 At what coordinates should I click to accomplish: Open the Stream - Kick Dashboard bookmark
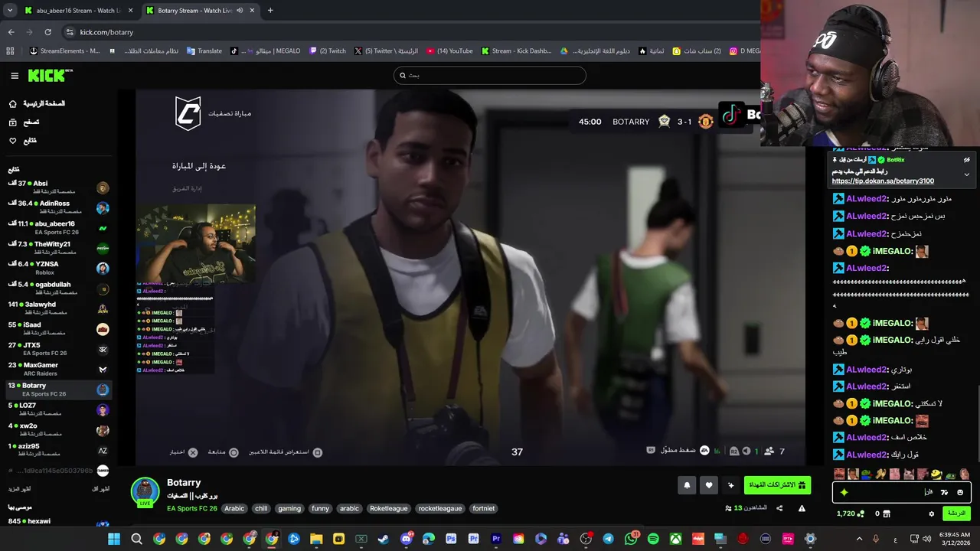point(516,51)
